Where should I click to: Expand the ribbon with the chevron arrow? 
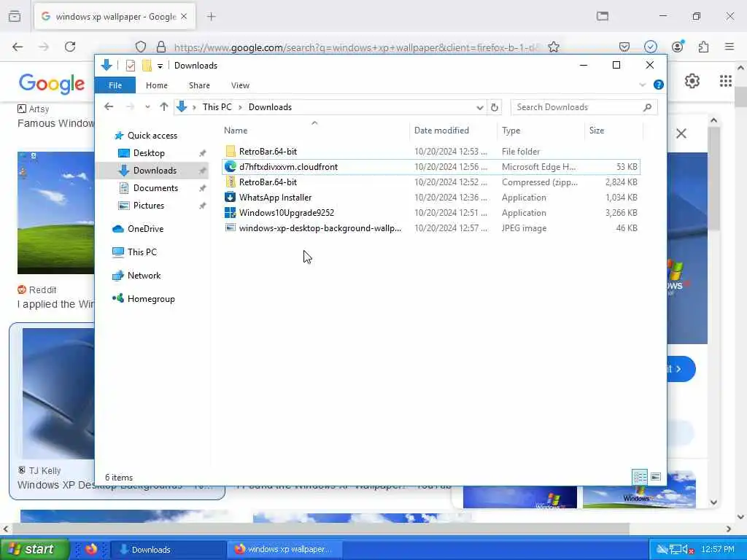642,85
